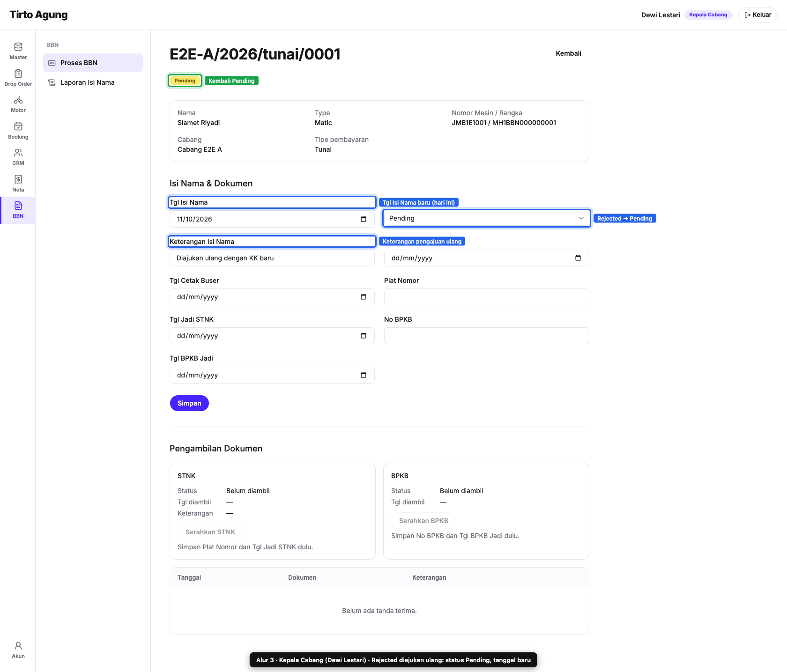Open the Master section in sidebar
The image size is (787, 672).
click(18, 51)
